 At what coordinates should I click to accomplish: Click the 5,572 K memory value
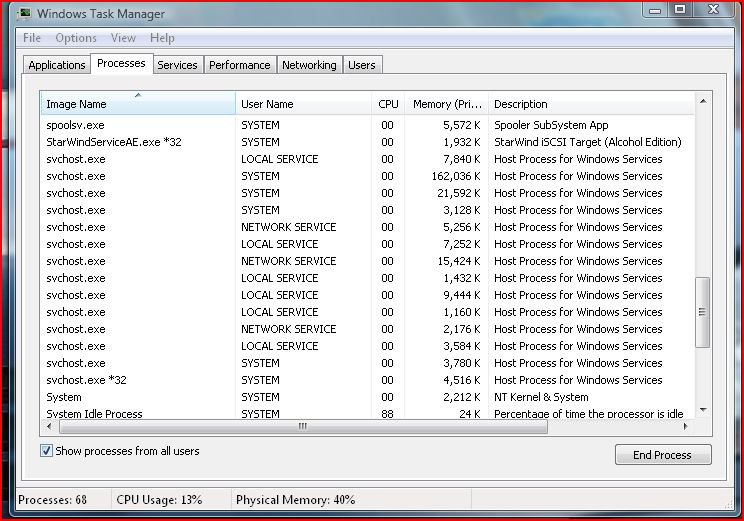[x=462, y=125]
